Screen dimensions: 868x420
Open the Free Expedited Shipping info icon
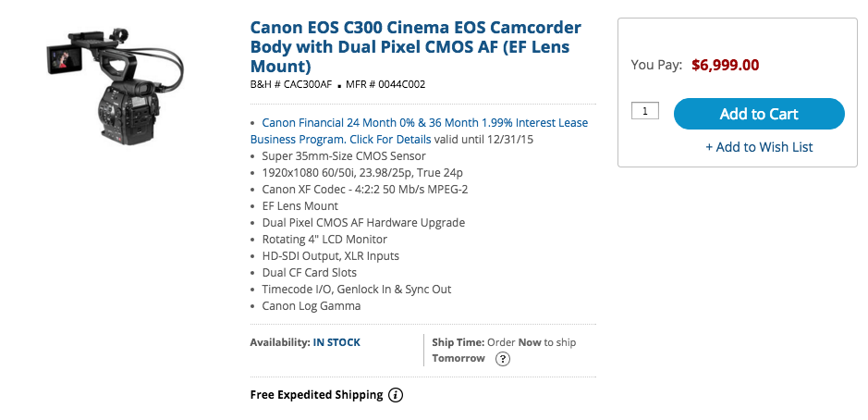396,395
